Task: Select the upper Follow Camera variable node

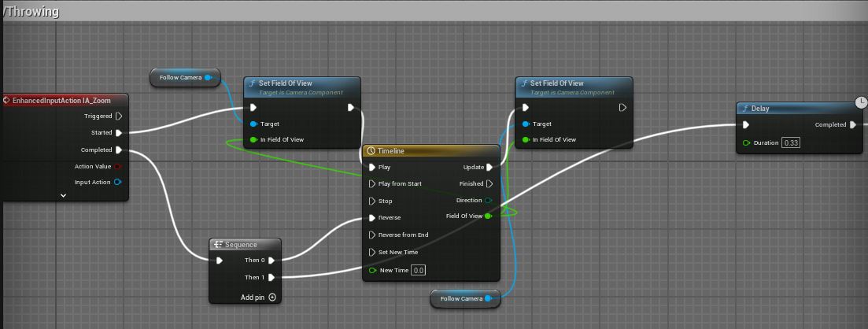Action: tap(180, 77)
